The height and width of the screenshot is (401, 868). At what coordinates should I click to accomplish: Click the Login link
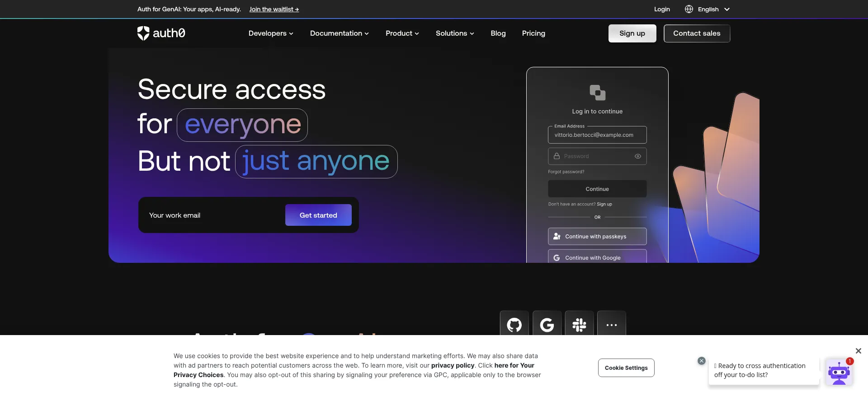coord(662,9)
